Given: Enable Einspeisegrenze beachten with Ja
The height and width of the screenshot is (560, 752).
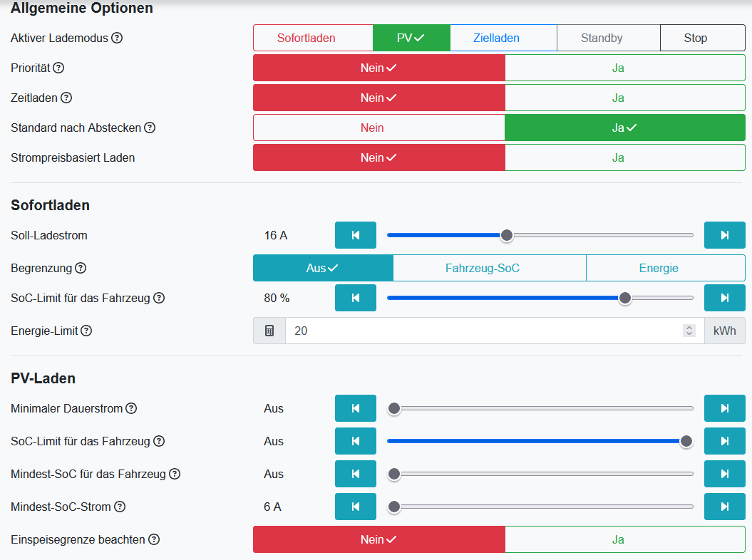Looking at the screenshot, I should tap(625, 539).
